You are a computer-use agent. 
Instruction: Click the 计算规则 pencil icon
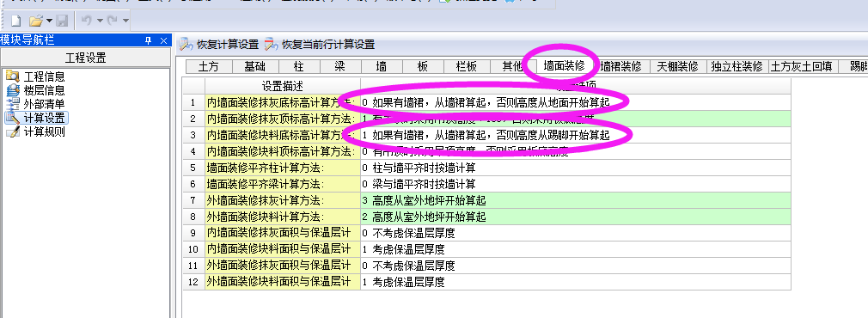[12, 131]
